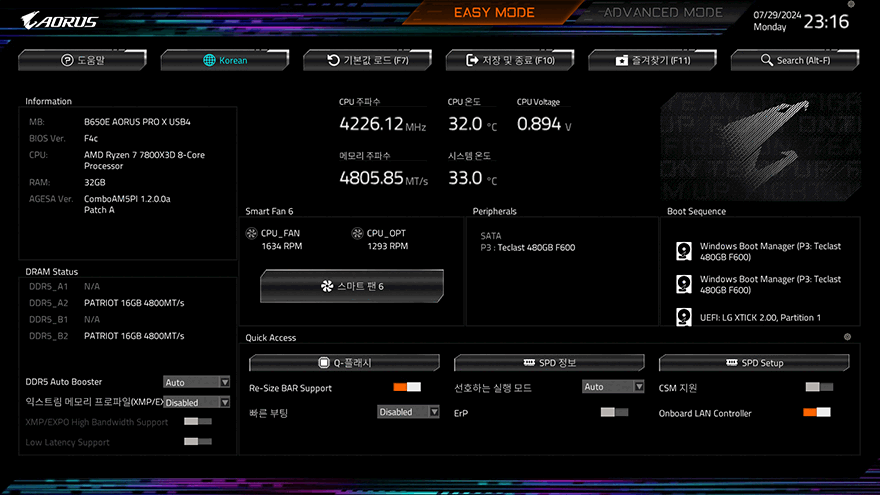The width and height of the screenshot is (880, 495).
Task: Click the CPU_OPT 1293 RPM reading
Action: (x=387, y=246)
